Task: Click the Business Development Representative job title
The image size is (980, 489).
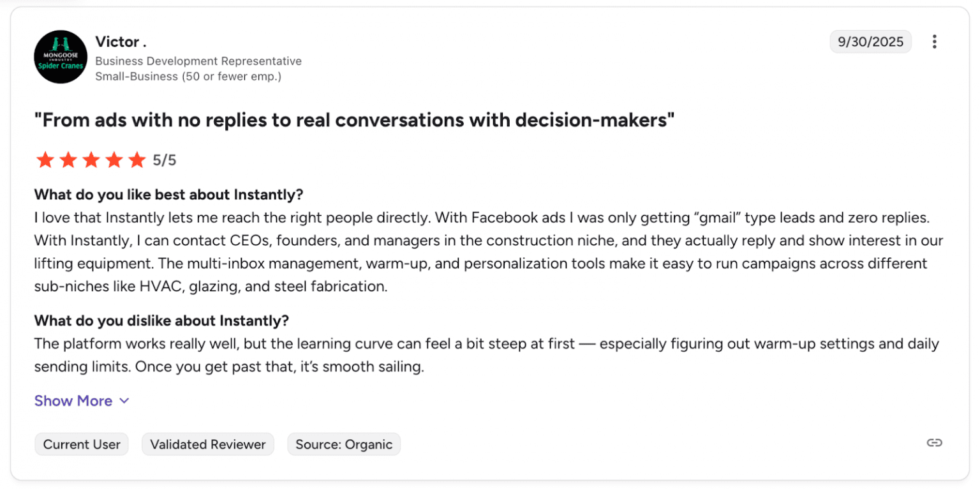Action: [x=198, y=61]
